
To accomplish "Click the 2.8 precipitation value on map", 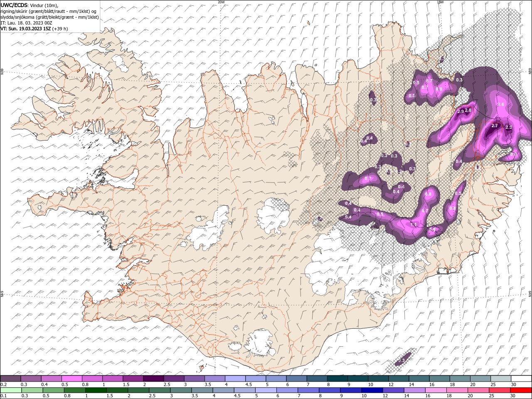I will pyautogui.click(x=468, y=110).
